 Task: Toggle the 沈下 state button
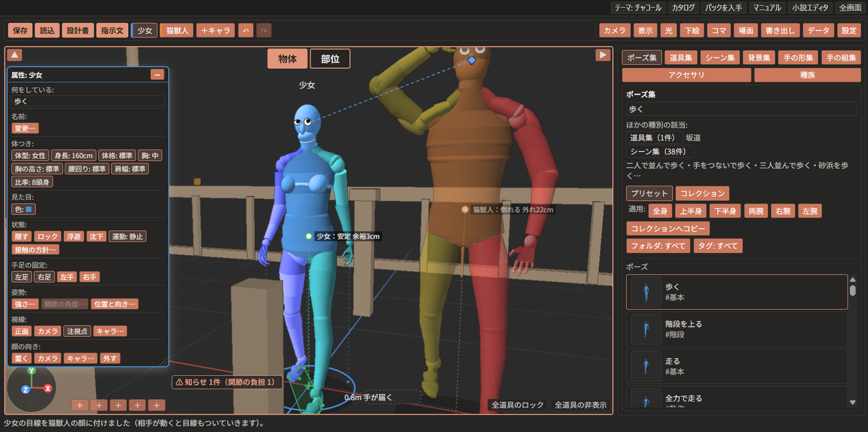96,236
